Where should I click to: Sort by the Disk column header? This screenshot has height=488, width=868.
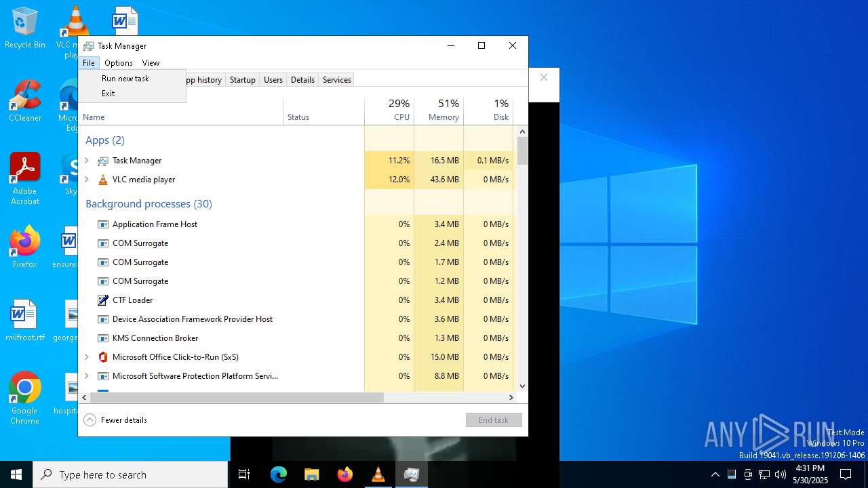tap(488, 110)
